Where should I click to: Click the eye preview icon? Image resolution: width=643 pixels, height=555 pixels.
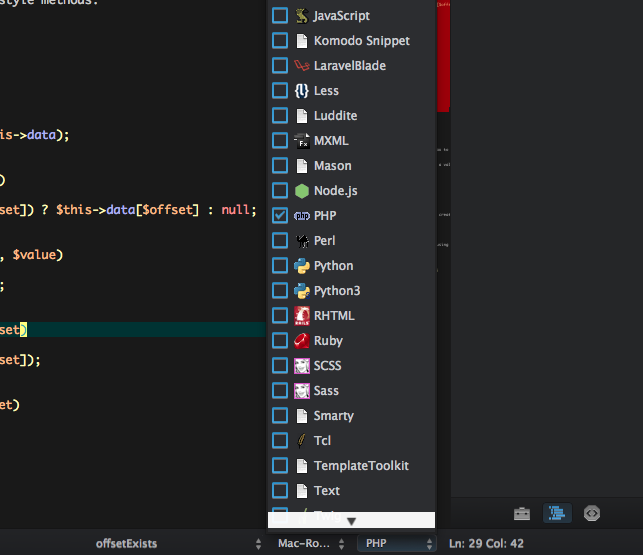point(592,513)
